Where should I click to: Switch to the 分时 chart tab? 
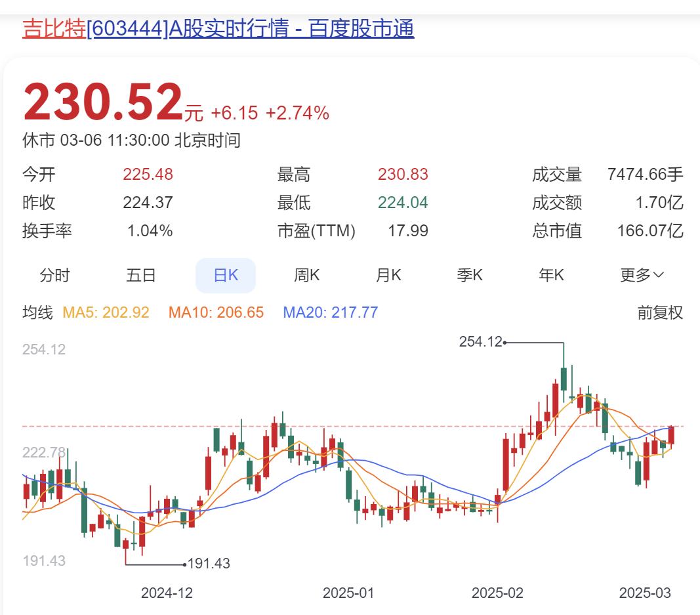pyautogui.click(x=55, y=275)
